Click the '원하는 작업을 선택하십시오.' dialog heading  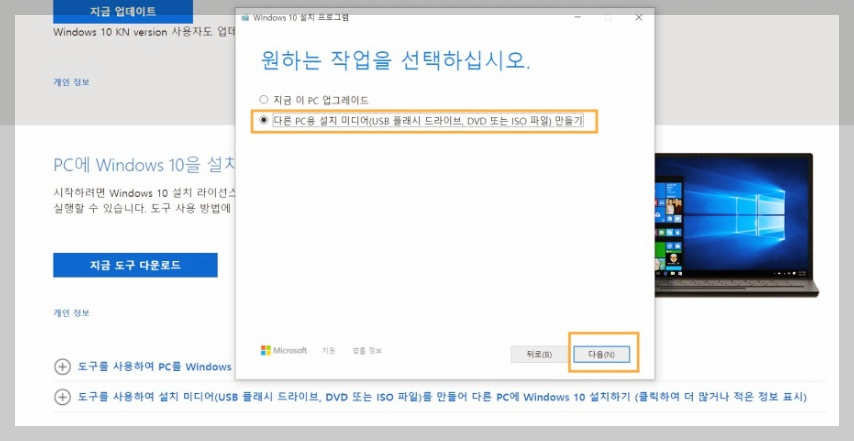coord(395,60)
